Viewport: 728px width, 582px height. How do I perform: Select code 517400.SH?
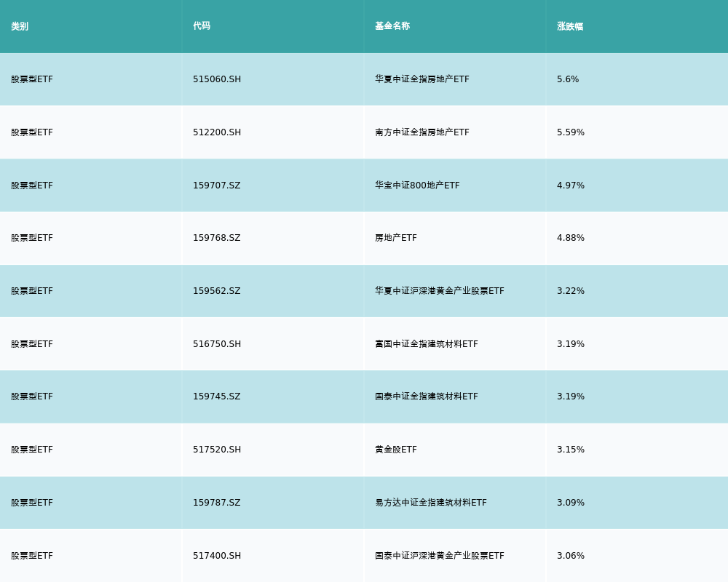pyautogui.click(x=217, y=556)
